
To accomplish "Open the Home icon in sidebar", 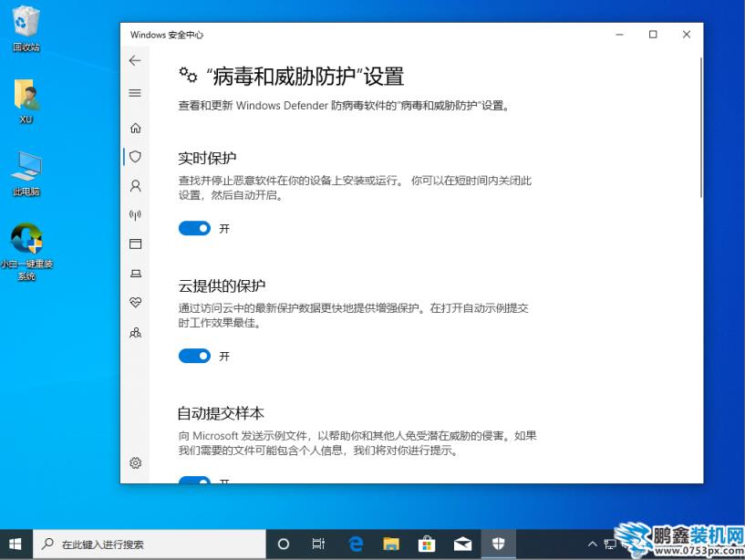I will [135, 128].
